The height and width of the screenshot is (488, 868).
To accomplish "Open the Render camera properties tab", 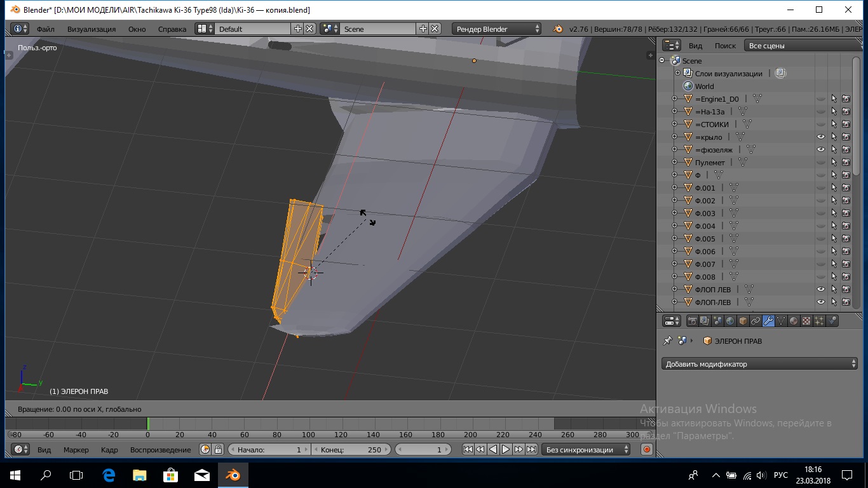I will pyautogui.click(x=692, y=321).
